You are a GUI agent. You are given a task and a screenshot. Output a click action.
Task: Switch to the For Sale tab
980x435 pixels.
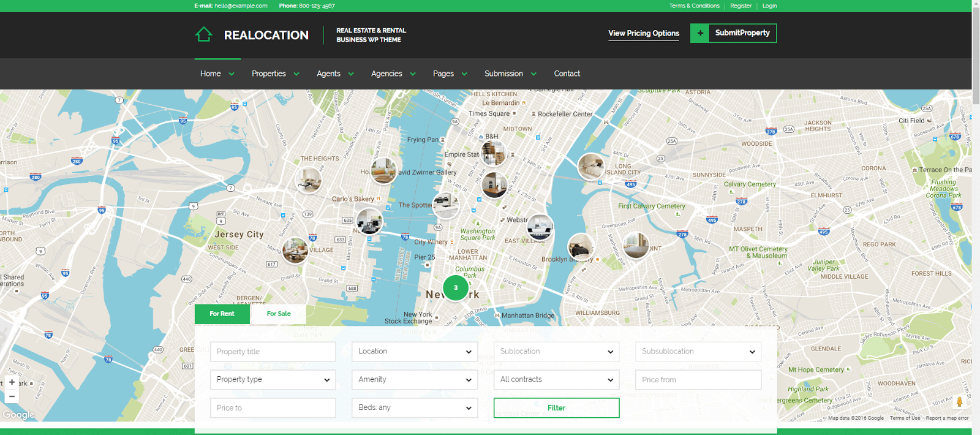point(279,314)
